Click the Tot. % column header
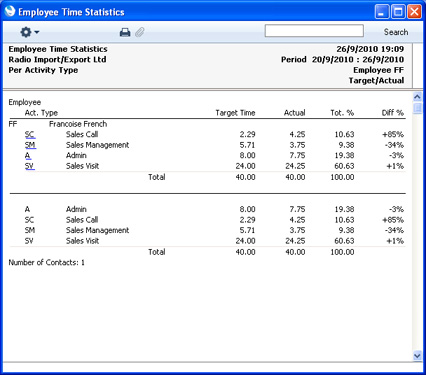 (342, 113)
